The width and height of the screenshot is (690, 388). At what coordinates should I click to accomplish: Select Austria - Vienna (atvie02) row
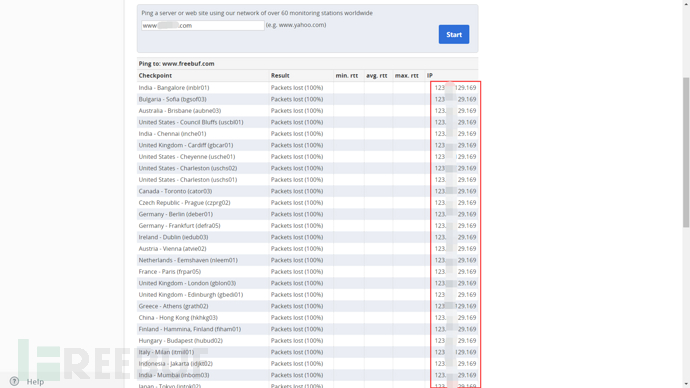tap(307, 249)
